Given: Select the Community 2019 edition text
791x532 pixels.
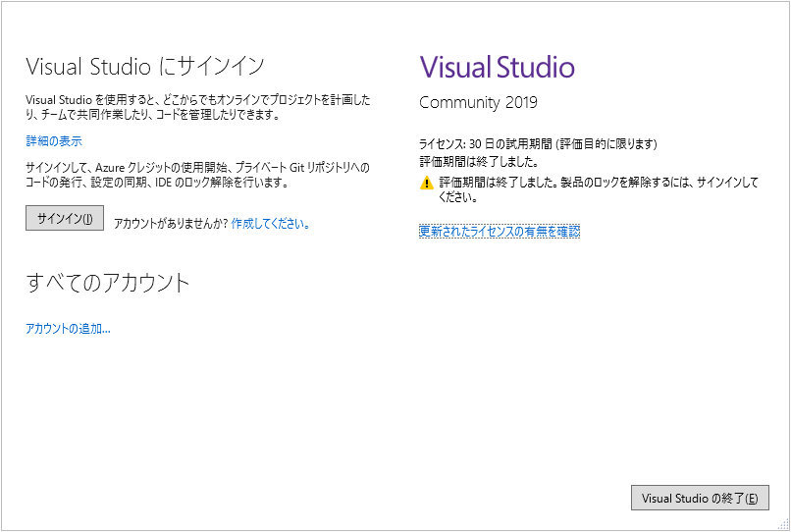Looking at the screenshot, I should (x=478, y=102).
